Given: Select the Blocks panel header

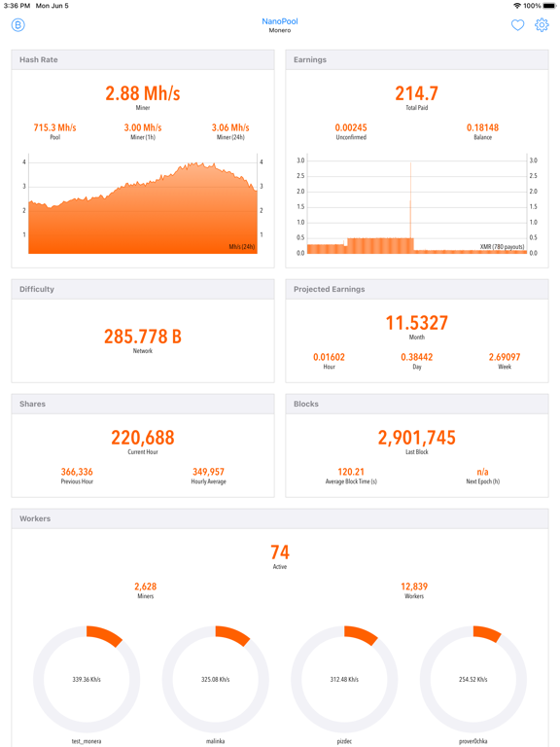Looking at the screenshot, I should click(x=417, y=404).
